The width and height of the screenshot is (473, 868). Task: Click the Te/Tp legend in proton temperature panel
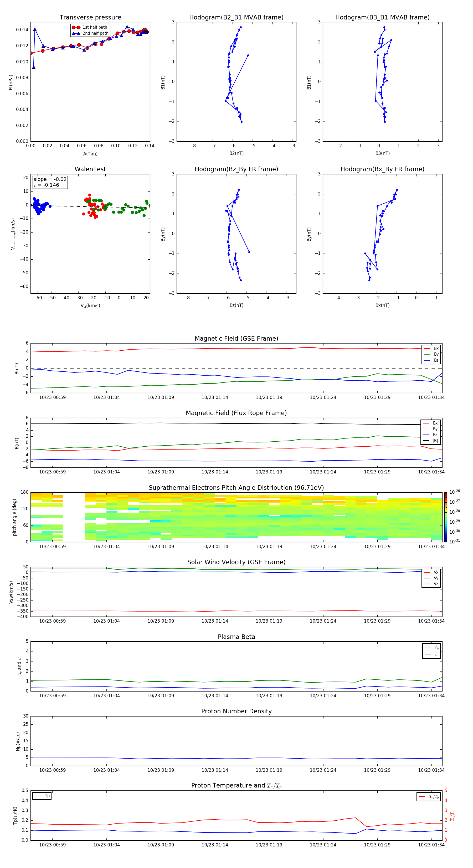pos(429,796)
